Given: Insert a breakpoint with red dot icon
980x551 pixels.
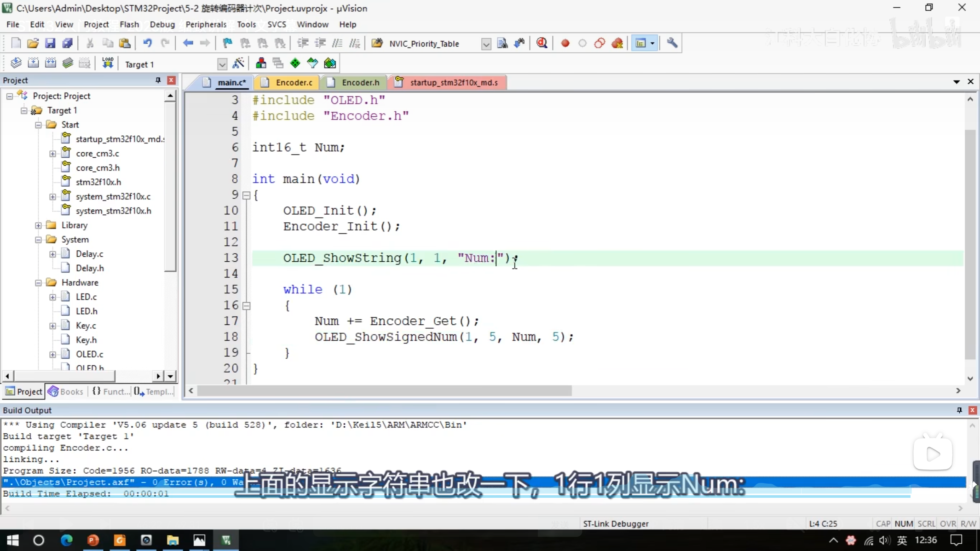Looking at the screenshot, I should [x=565, y=43].
